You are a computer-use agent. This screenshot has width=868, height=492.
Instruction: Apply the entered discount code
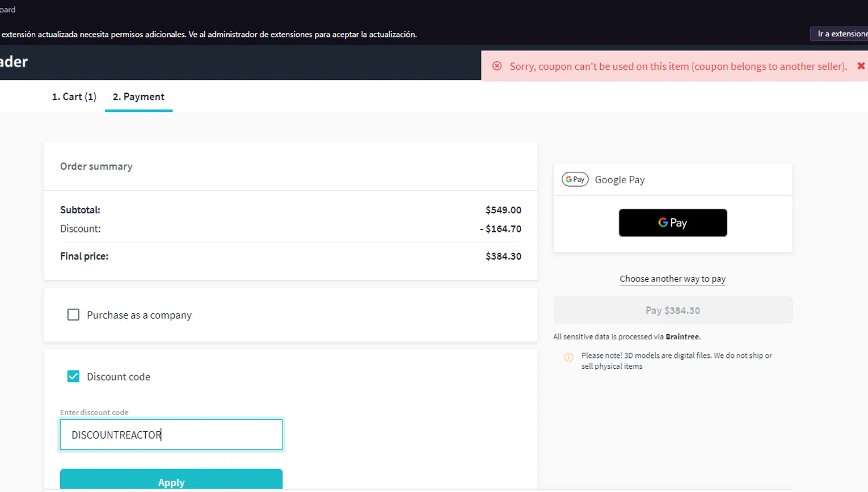pyautogui.click(x=171, y=481)
